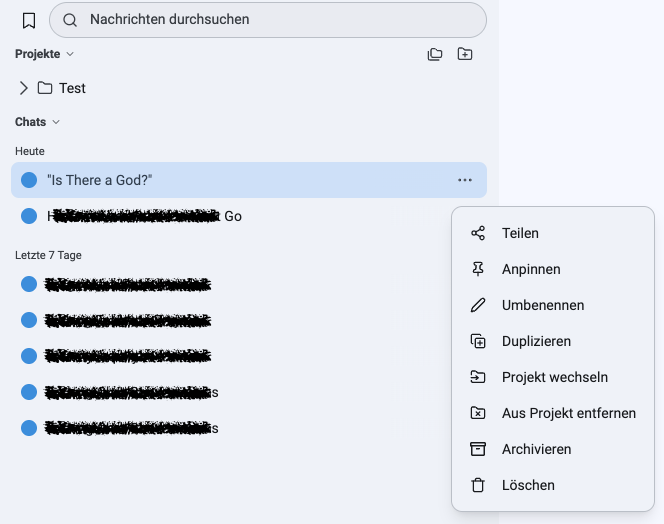Click the archive box icon beside Archivieren
This screenshot has height=524, width=664.
(478, 449)
